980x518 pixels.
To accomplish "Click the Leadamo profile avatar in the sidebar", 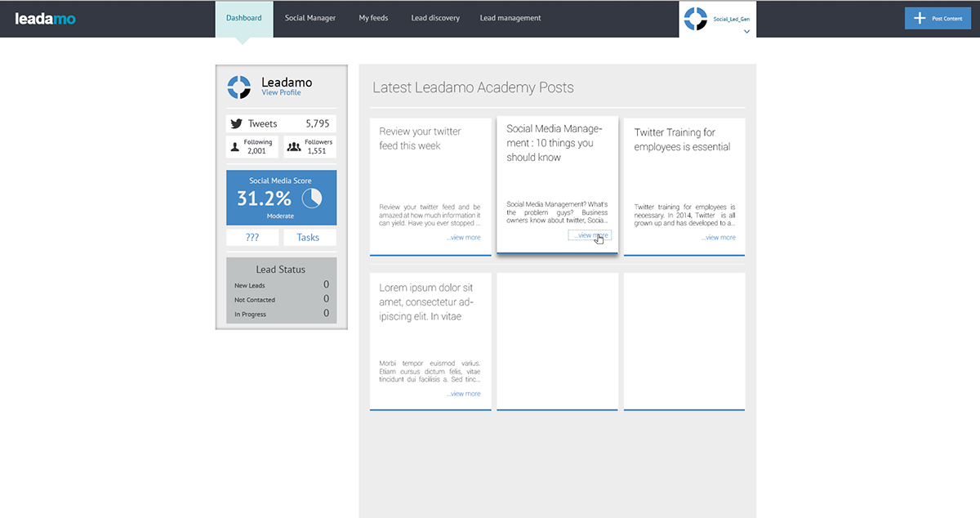I will [238, 87].
